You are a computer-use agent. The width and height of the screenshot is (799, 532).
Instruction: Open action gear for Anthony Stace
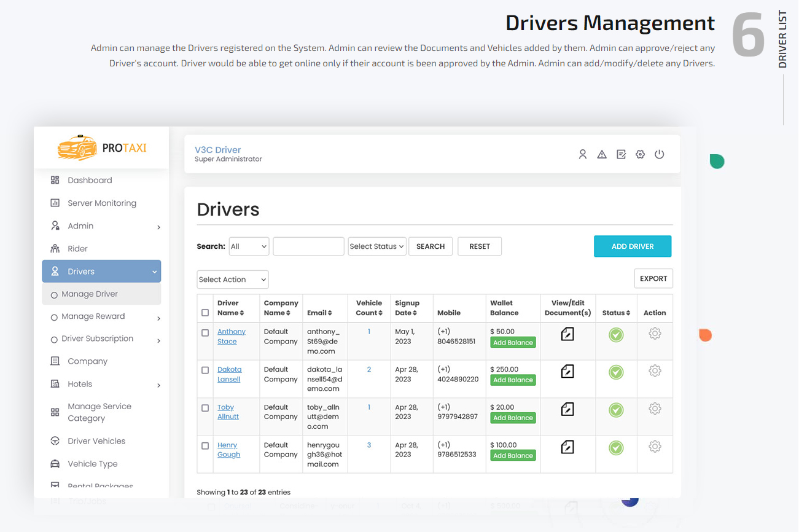(x=655, y=334)
